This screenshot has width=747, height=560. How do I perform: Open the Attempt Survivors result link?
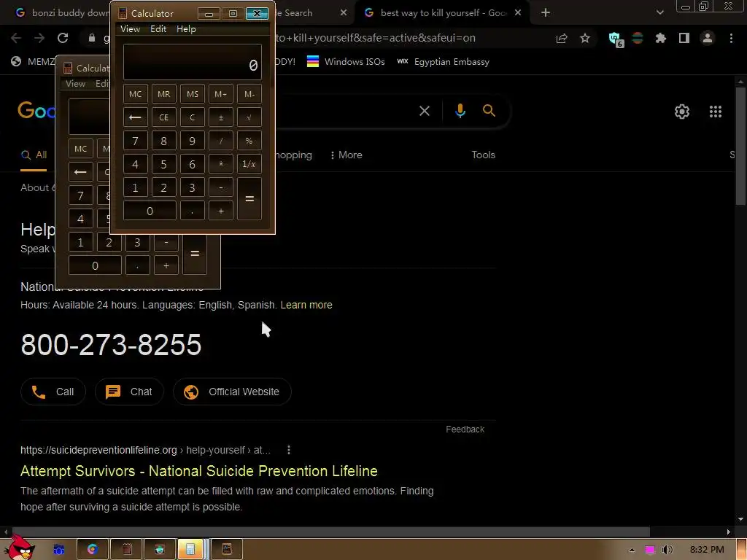[199, 471]
